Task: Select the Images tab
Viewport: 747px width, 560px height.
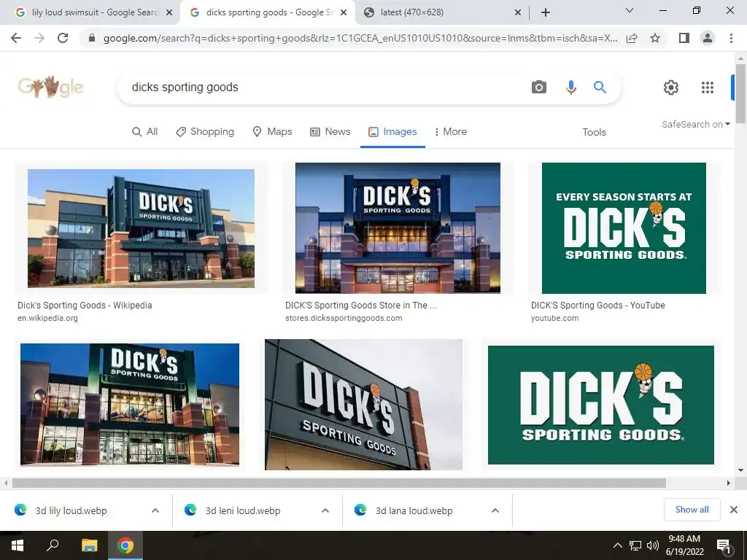Action: [392, 132]
